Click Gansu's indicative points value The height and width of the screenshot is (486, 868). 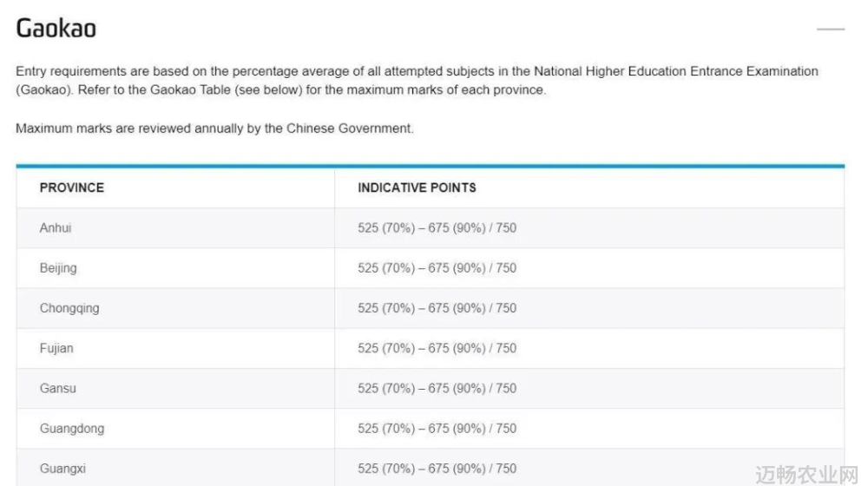click(437, 388)
